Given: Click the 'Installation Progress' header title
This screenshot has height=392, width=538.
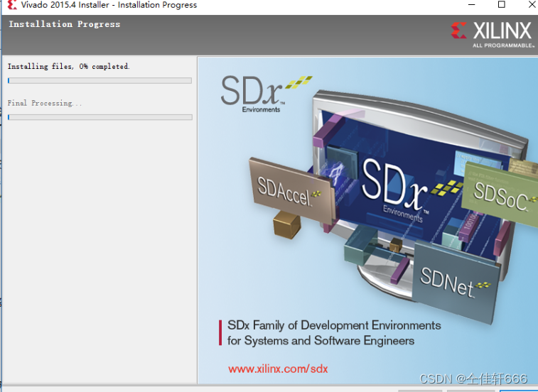Looking at the screenshot, I should click(x=65, y=24).
